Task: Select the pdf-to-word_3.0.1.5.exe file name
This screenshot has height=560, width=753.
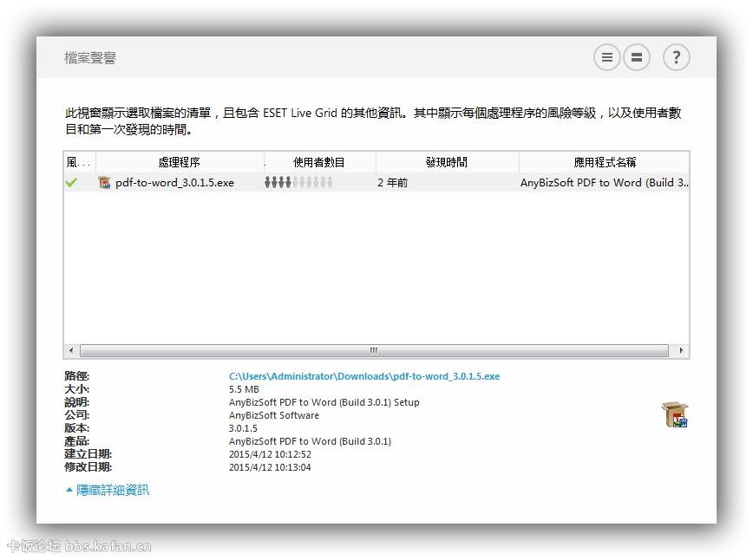Action: click(175, 183)
